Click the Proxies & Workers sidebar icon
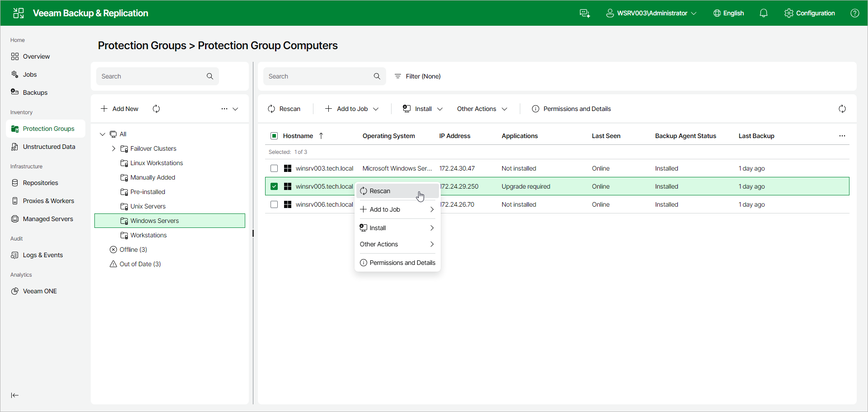Image resolution: width=868 pixels, height=412 pixels. [15, 201]
